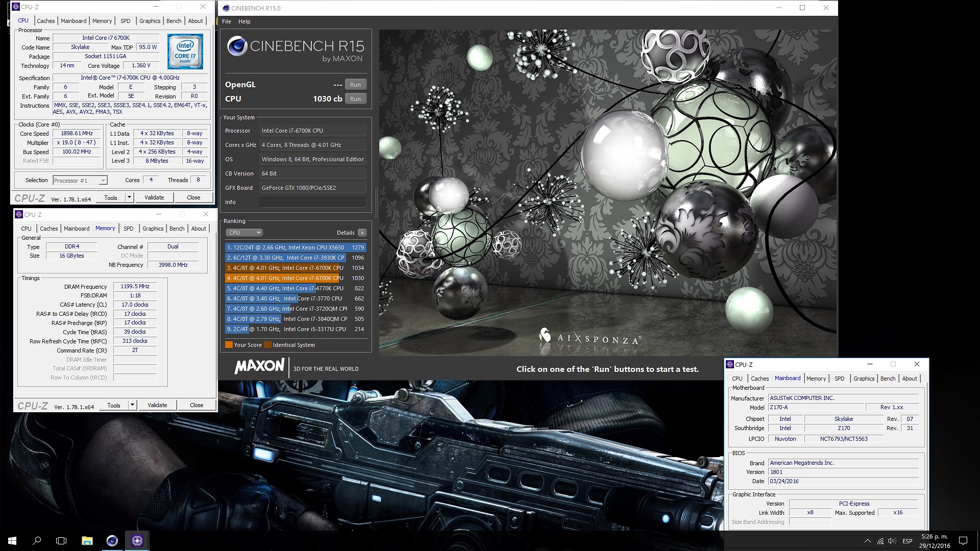Select ranking row i5-3317U CPU

click(x=296, y=329)
